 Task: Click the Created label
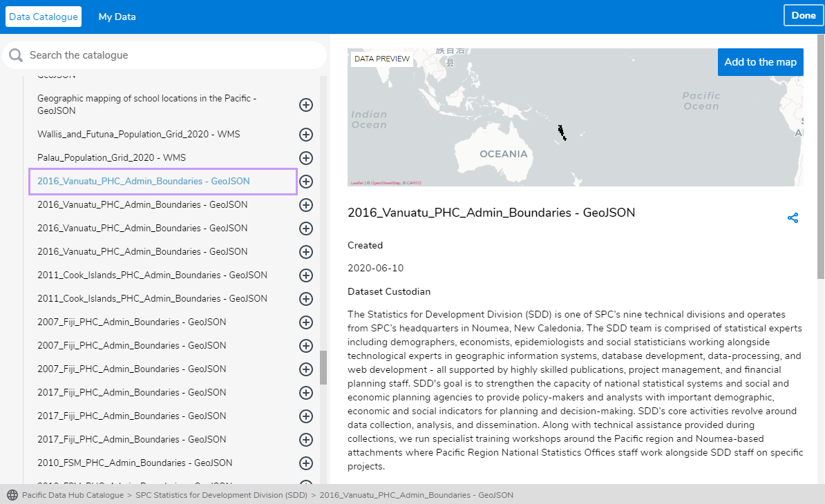point(365,245)
